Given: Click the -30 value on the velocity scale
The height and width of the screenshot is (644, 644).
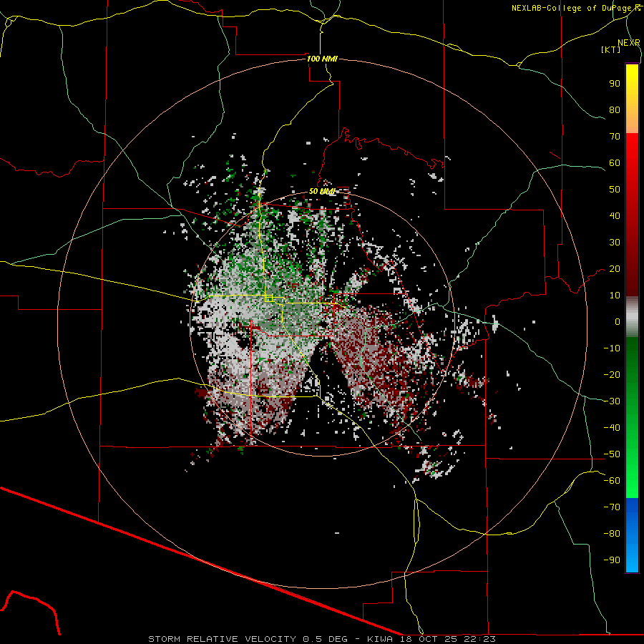Looking at the screenshot, I should (612, 401).
